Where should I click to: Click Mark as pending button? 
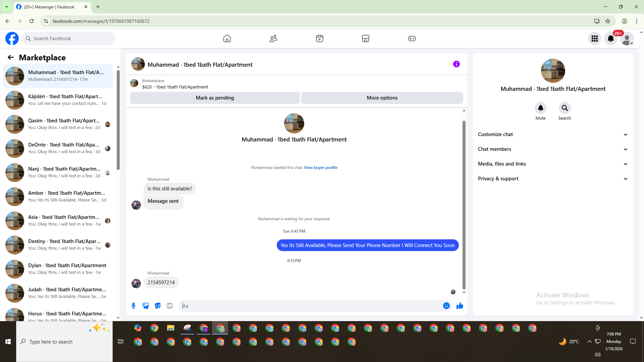(x=215, y=98)
